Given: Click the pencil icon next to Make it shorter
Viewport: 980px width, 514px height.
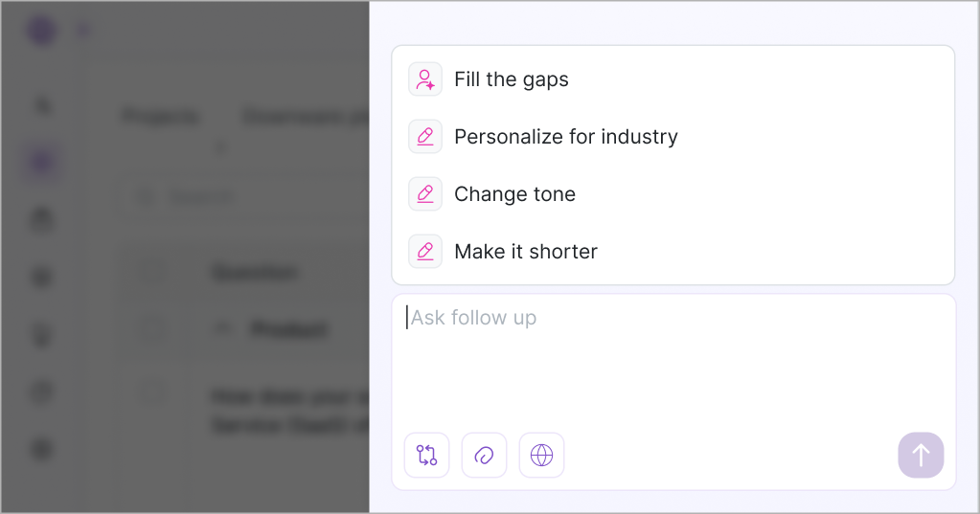Looking at the screenshot, I should coord(425,251).
